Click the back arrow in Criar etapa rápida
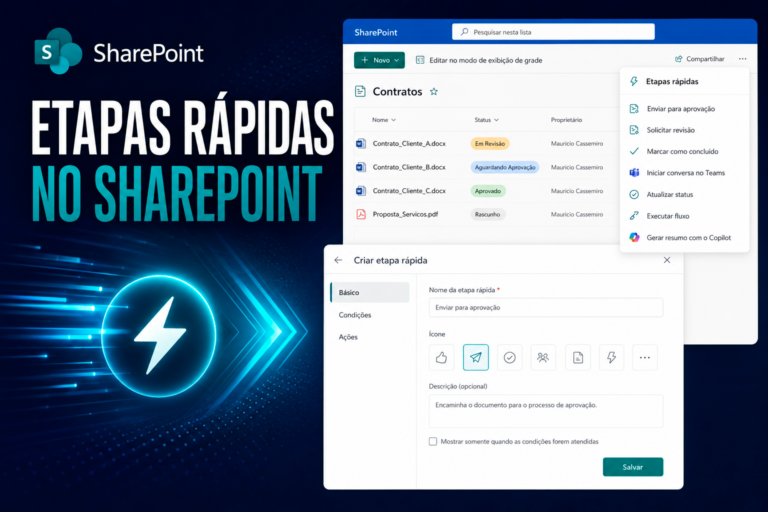This screenshot has width=768, height=512. [338, 260]
